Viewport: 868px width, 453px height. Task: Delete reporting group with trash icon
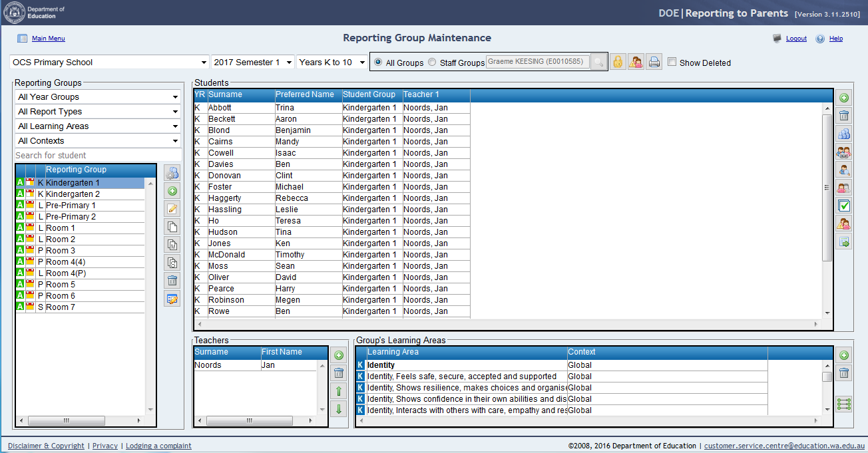click(172, 281)
